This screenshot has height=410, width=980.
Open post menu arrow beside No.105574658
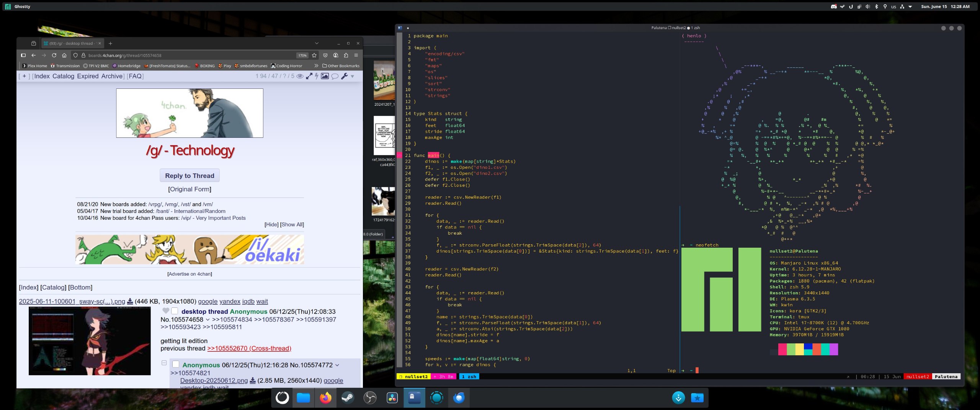click(x=207, y=320)
